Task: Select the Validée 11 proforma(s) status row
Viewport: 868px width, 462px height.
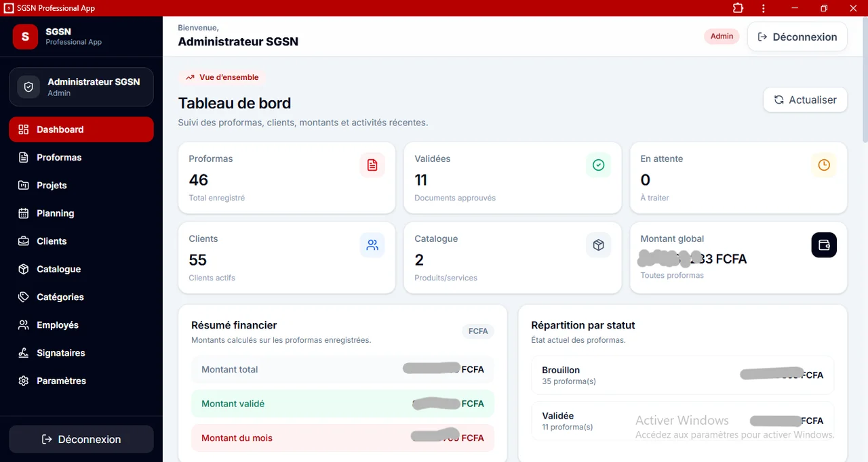Action: (682, 421)
